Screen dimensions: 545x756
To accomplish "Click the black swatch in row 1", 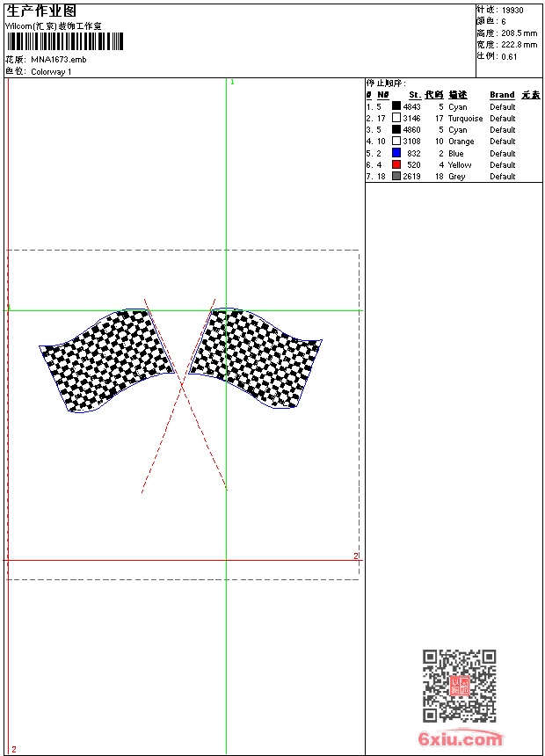I will coord(396,106).
